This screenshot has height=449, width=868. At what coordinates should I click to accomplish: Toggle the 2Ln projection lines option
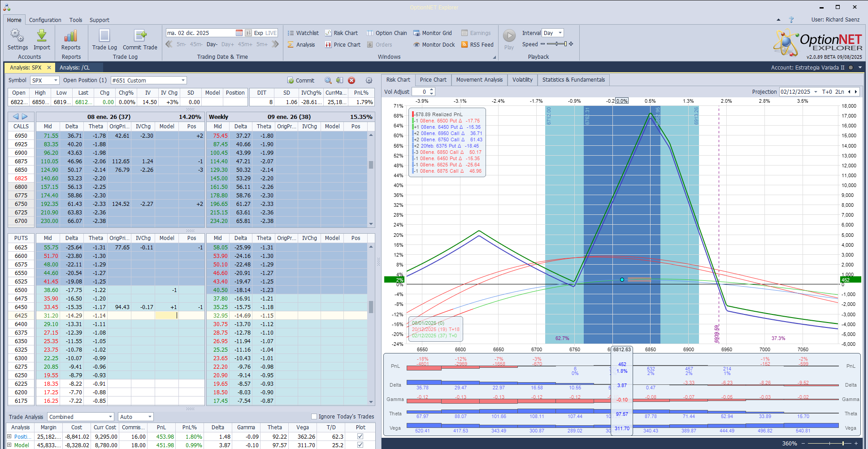click(x=839, y=92)
